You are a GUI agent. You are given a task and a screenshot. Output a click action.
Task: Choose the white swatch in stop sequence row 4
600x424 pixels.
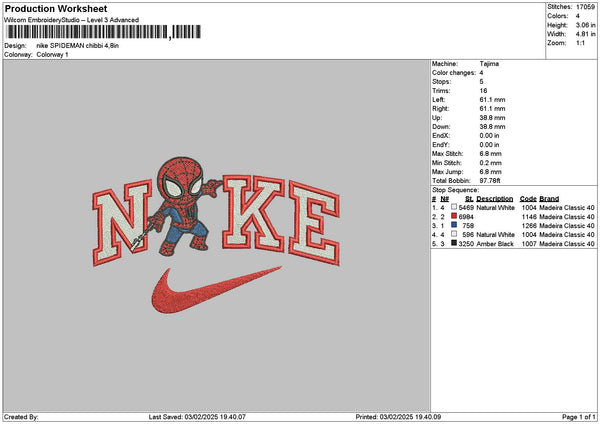tap(454, 234)
